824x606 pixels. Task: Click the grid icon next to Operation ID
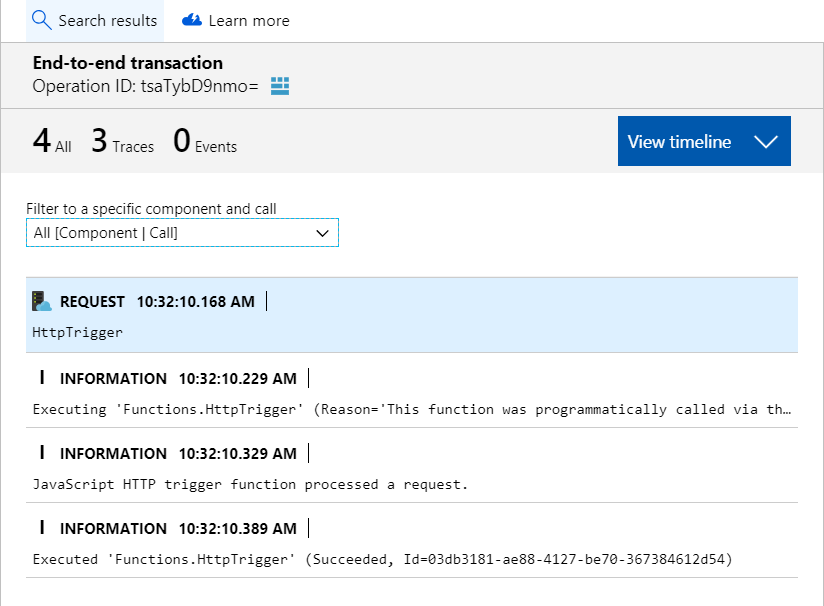pos(279,86)
